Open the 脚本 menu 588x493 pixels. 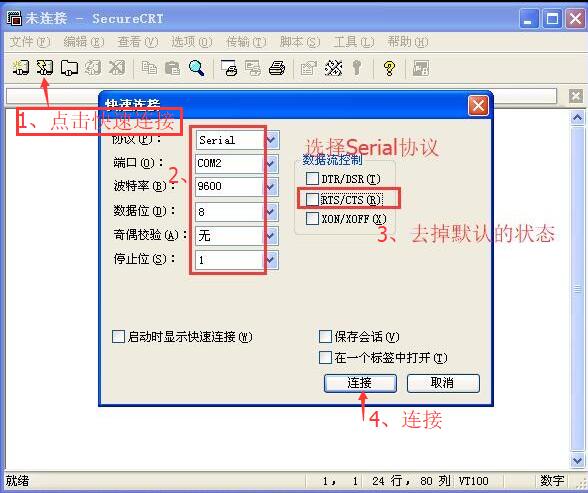(300, 42)
